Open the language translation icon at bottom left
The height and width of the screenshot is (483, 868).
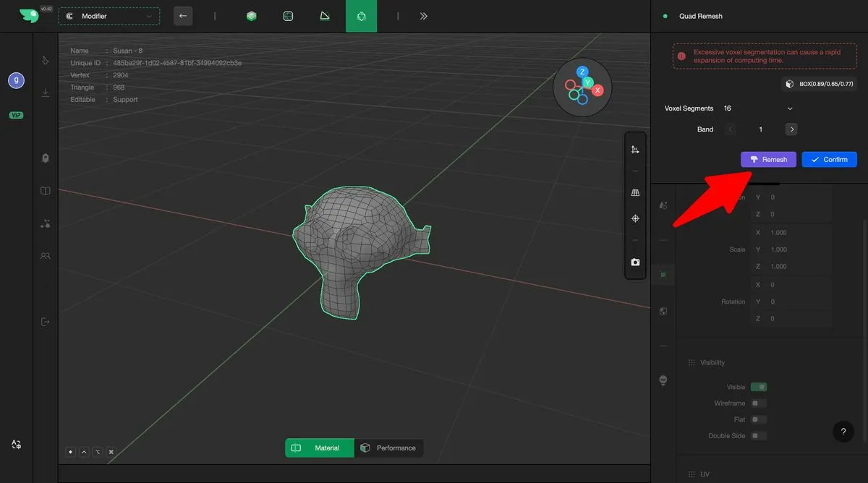pos(16,445)
